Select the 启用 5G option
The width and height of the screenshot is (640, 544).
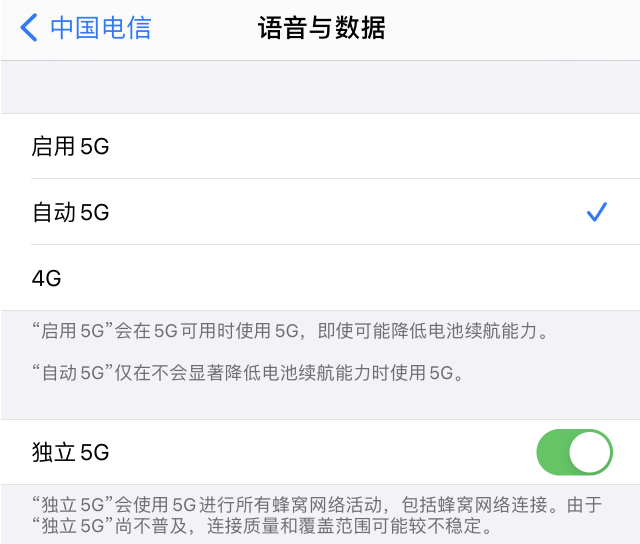pos(320,146)
